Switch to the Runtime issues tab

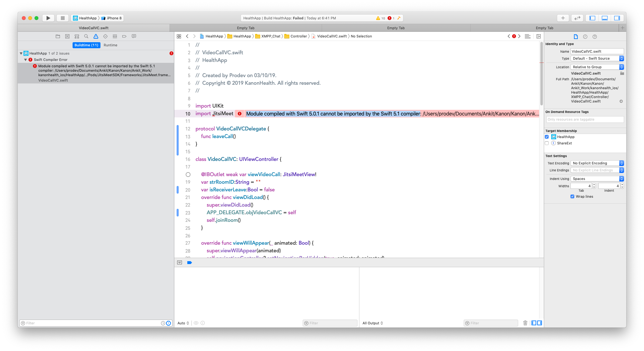tap(110, 45)
